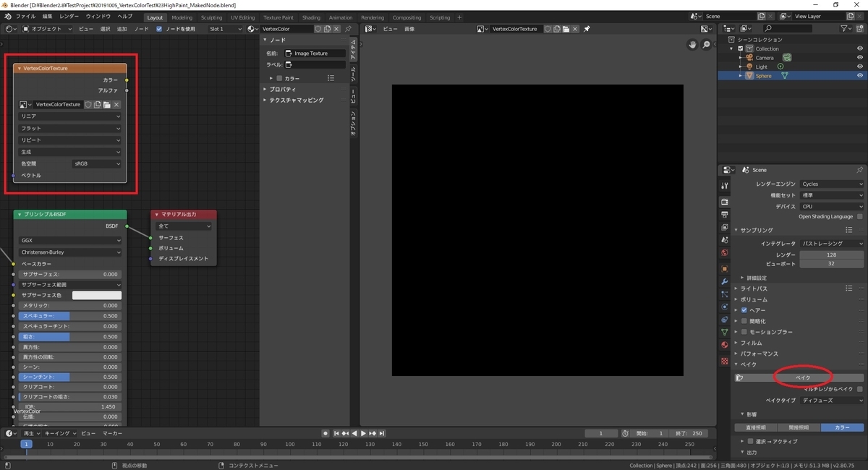Open image file from image editor header
Screen dimensions: 868x470
pos(566,29)
